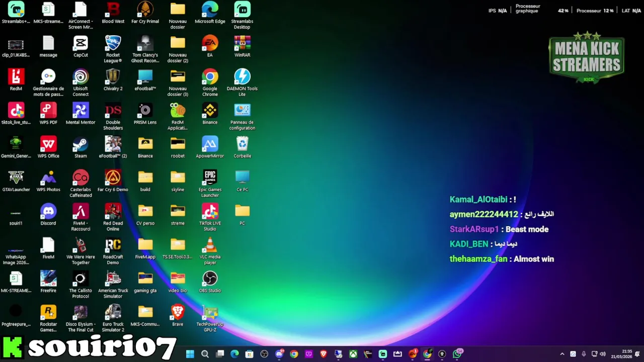Open the volume speaker tray icon
Screen dimensions: 644x362
pos(603,354)
